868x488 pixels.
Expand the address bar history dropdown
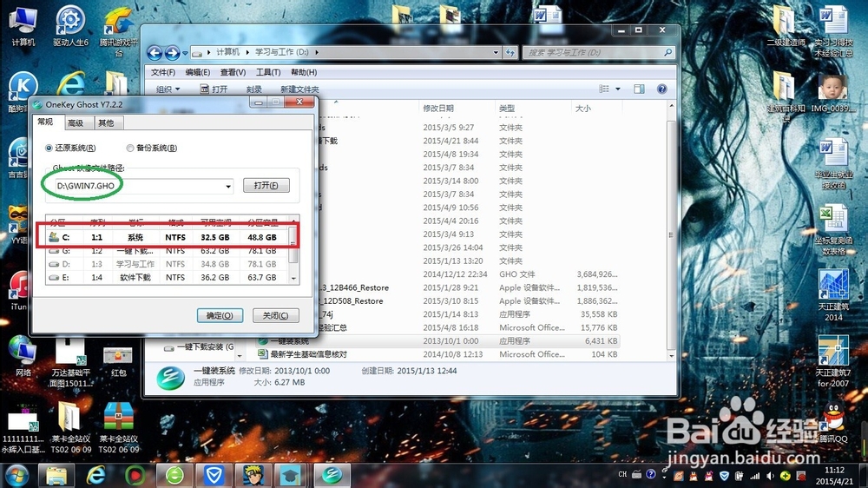click(x=496, y=53)
